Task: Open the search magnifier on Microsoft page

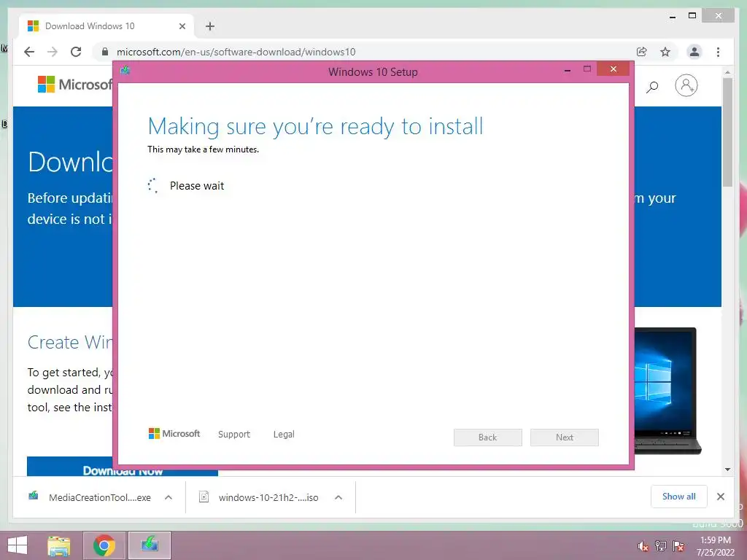Action: click(x=652, y=87)
